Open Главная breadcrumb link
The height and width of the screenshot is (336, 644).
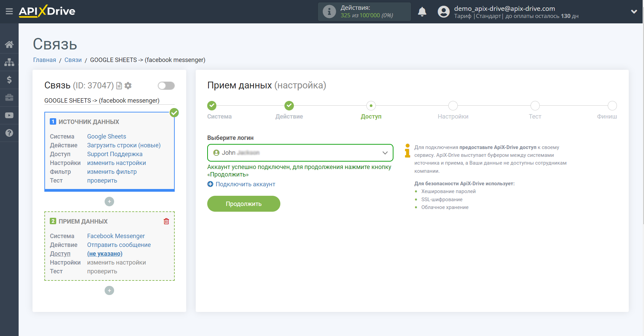tap(44, 60)
